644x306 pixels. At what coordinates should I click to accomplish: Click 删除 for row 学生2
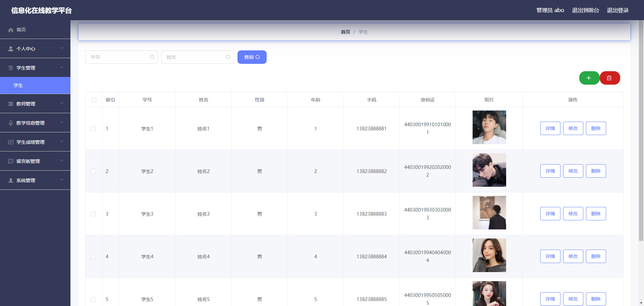pyautogui.click(x=596, y=171)
